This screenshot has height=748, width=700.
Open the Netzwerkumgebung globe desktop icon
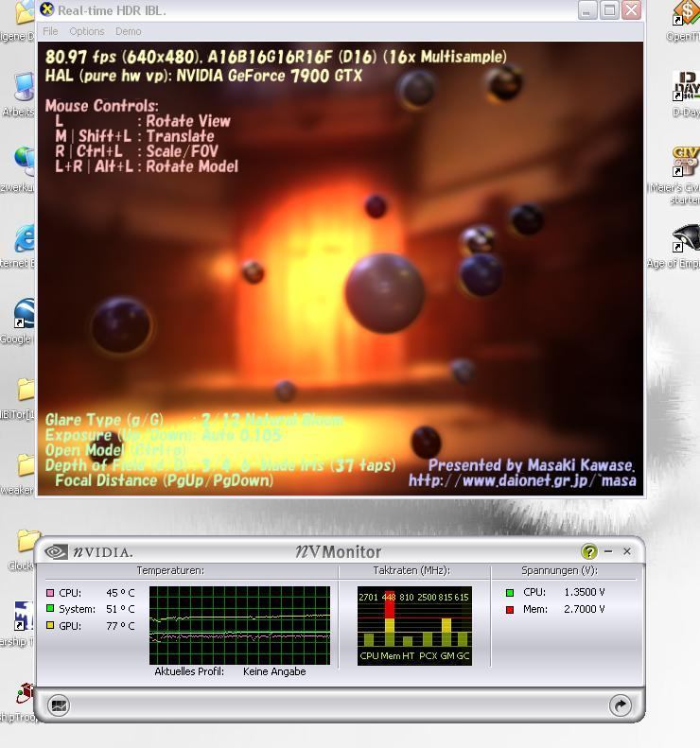[x=24, y=162]
